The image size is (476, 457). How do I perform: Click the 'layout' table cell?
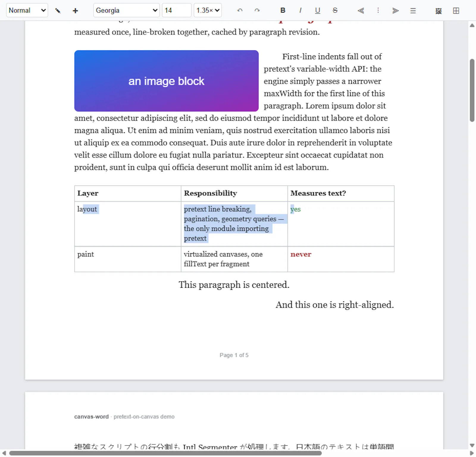pyautogui.click(x=128, y=224)
